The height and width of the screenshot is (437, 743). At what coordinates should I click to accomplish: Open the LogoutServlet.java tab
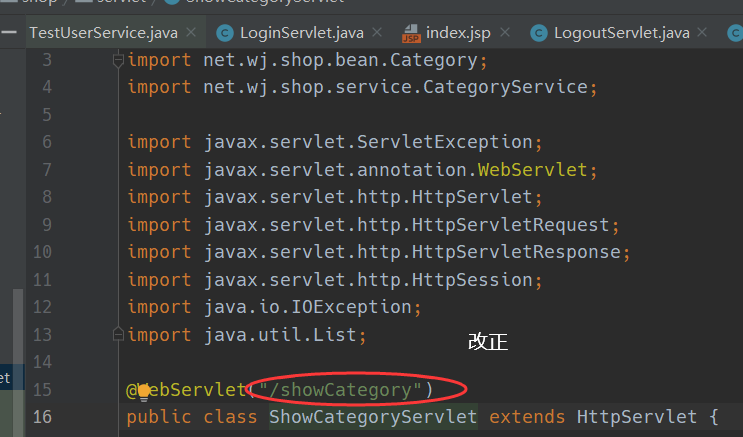click(x=622, y=33)
